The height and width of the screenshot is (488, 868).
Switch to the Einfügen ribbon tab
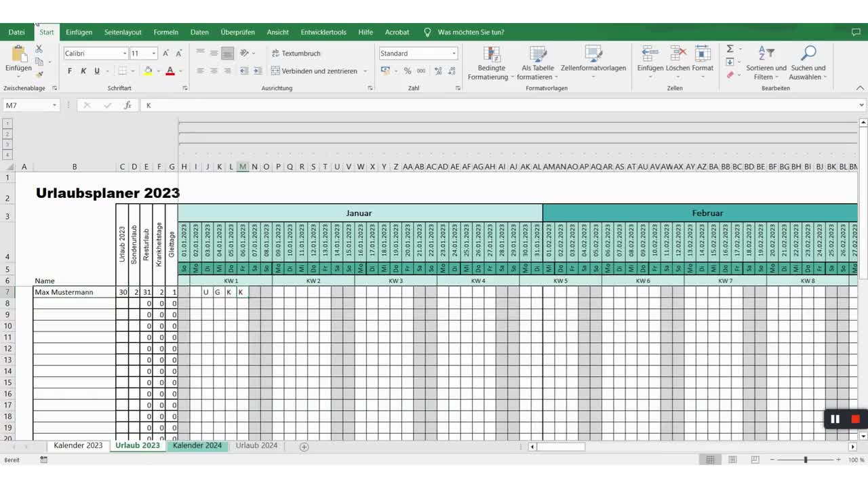coord(79,32)
